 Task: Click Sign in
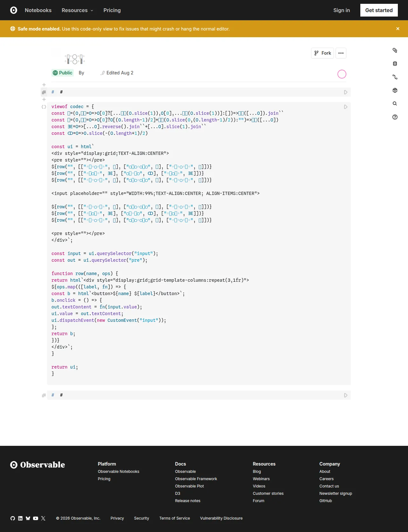[342, 10]
